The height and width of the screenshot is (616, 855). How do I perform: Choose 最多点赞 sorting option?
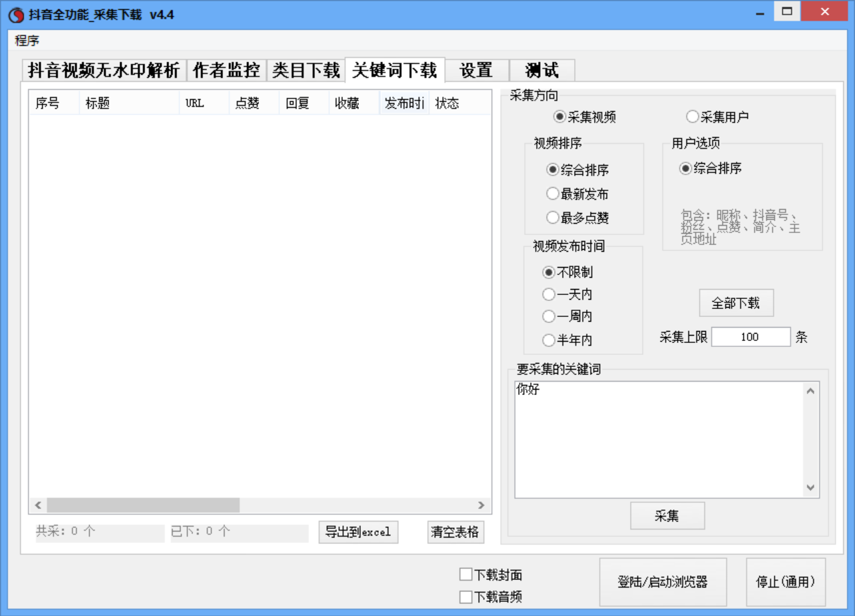click(x=577, y=218)
